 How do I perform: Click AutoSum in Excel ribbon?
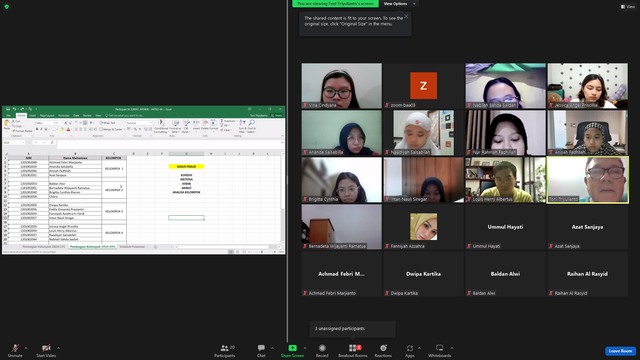[228, 121]
